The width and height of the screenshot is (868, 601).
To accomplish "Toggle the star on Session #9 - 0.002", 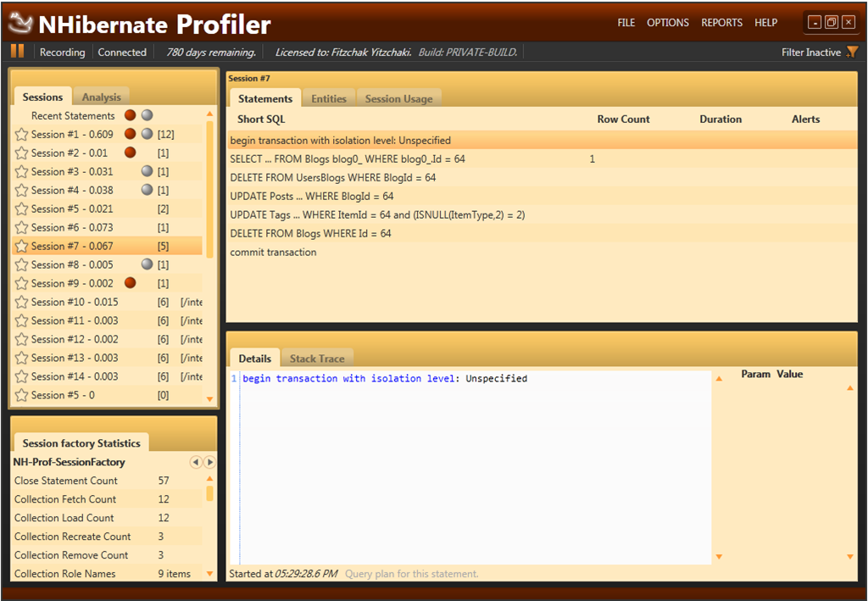I will [21, 283].
